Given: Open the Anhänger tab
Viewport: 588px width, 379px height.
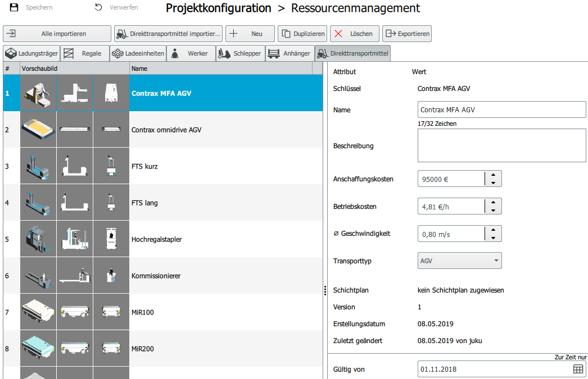Looking at the screenshot, I should click(290, 53).
